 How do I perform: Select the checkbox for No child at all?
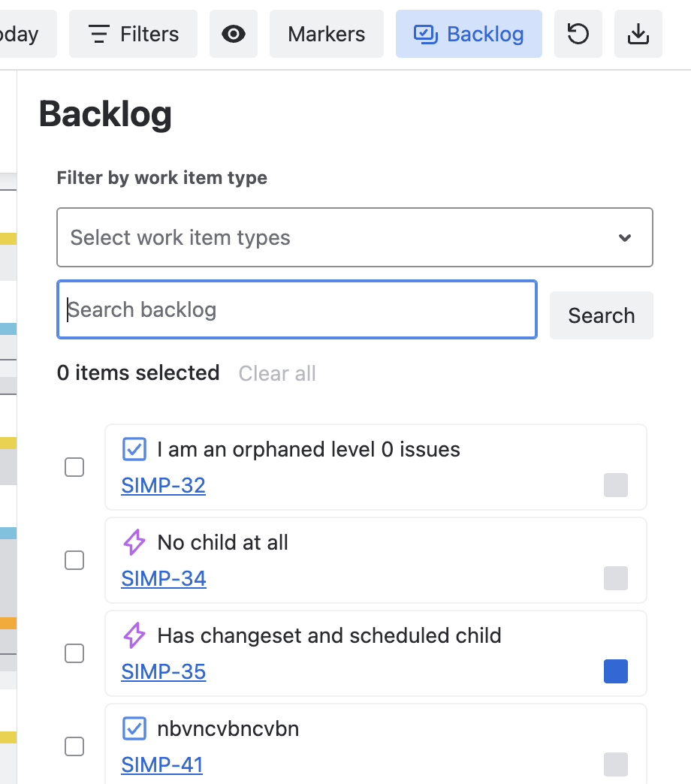pyautogui.click(x=74, y=560)
